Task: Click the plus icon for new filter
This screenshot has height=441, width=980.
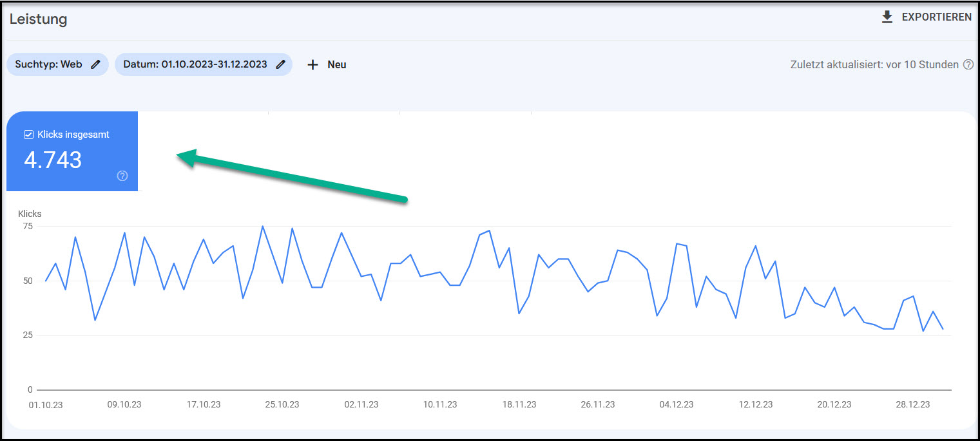Action: (312, 64)
